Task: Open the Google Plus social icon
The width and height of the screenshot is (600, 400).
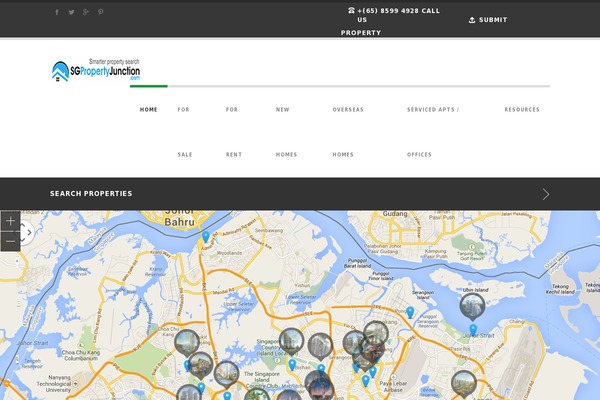Action: (86, 12)
